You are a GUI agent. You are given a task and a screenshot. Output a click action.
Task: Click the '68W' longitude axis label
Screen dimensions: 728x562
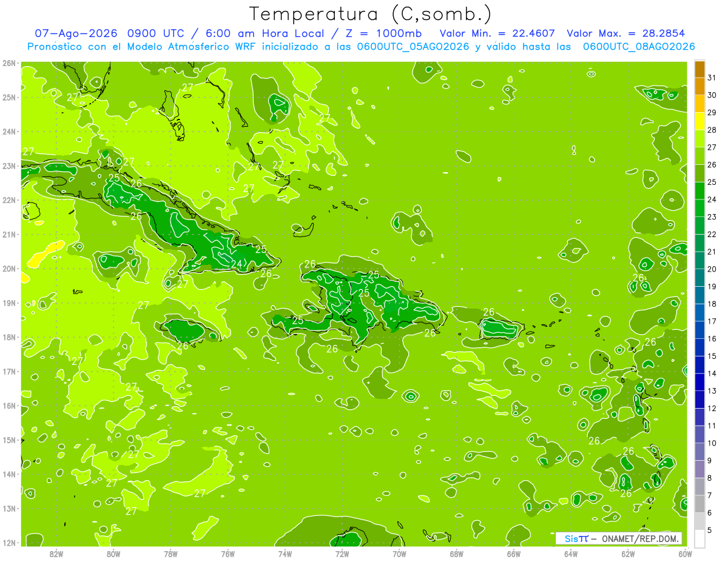click(456, 553)
